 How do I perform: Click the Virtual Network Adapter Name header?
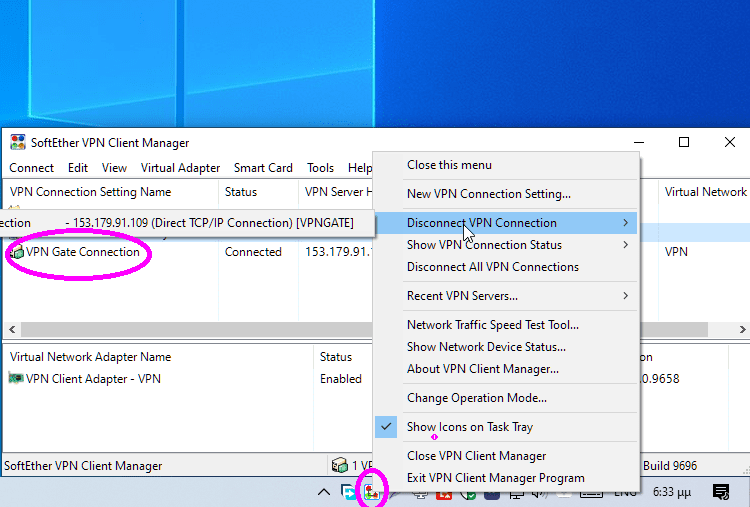point(158,357)
